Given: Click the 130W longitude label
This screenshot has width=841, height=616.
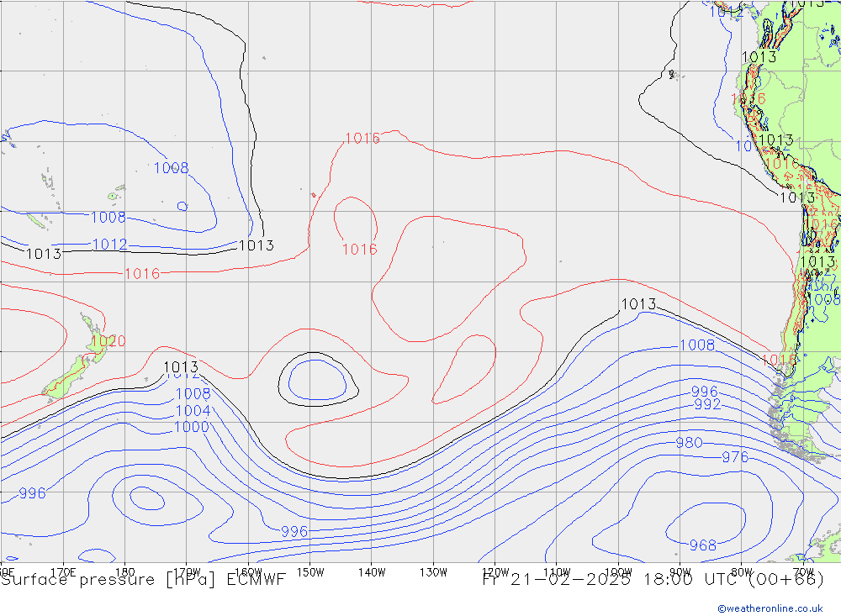Looking at the screenshot, I should pos(433,572).
